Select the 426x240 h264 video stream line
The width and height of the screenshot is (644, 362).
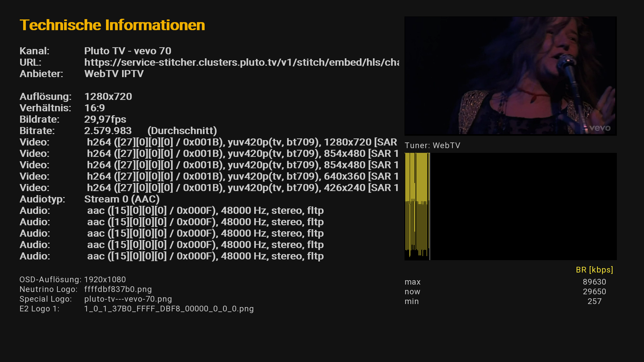[241, 188]
